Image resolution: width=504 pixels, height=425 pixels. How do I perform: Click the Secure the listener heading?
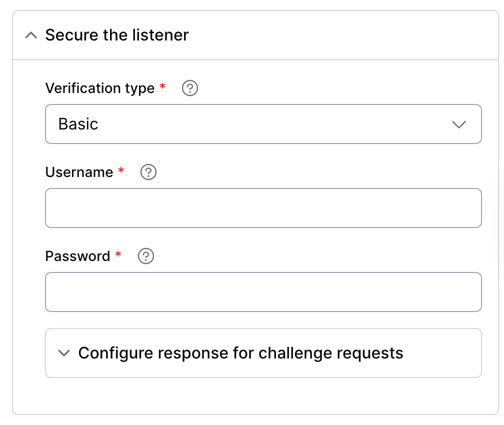[x=117, y=34]
